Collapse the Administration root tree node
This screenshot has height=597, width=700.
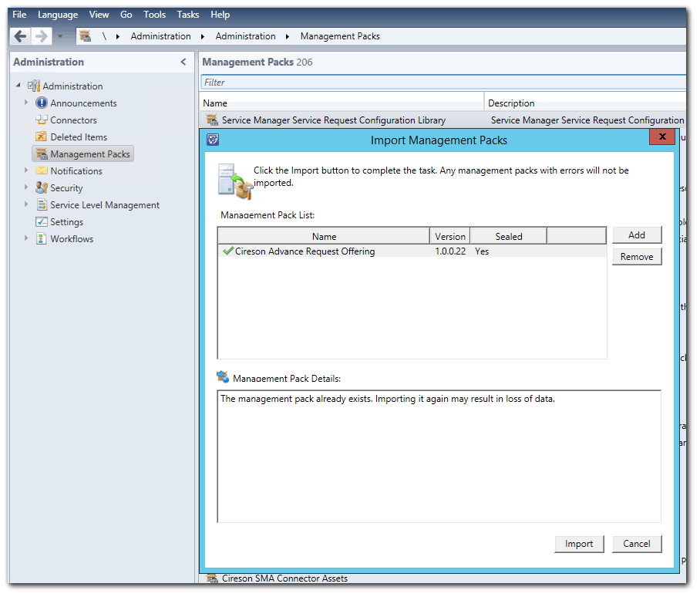tap(19, 85)
